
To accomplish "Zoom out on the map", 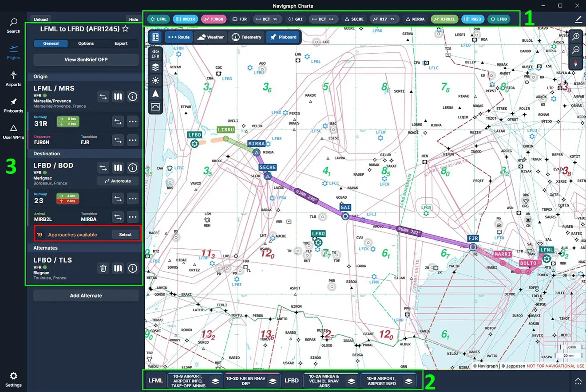I will pos(576,50).
